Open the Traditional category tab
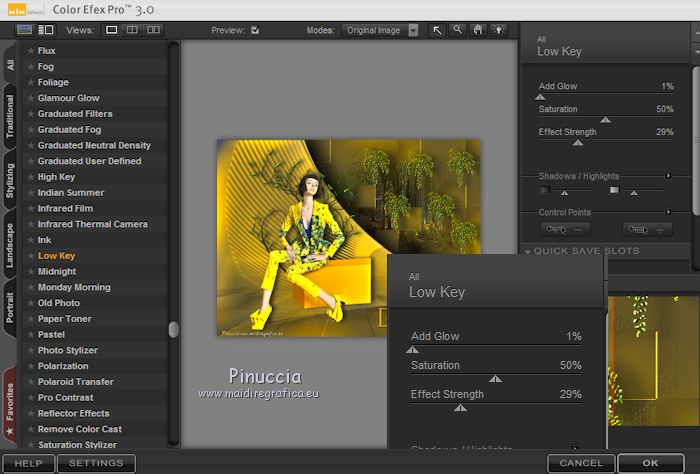Viewport: 700px width, 474px height. (x=10, y=116)
